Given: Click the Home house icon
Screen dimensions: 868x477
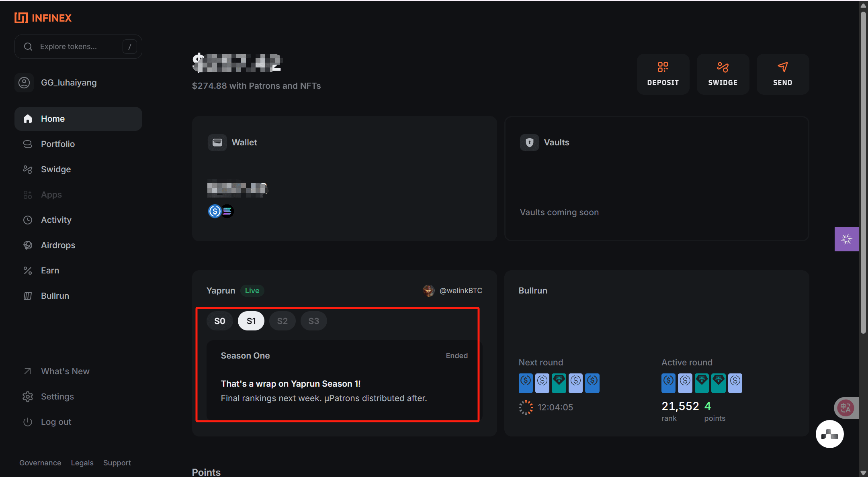Looking at the screenshot, I should pos(28,119).
